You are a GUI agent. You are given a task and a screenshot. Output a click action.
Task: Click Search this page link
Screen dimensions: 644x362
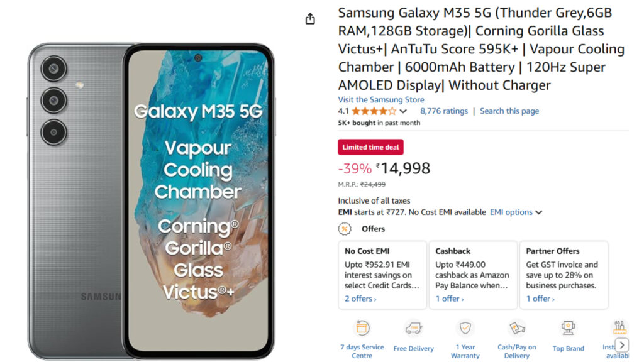click(509, 111)
